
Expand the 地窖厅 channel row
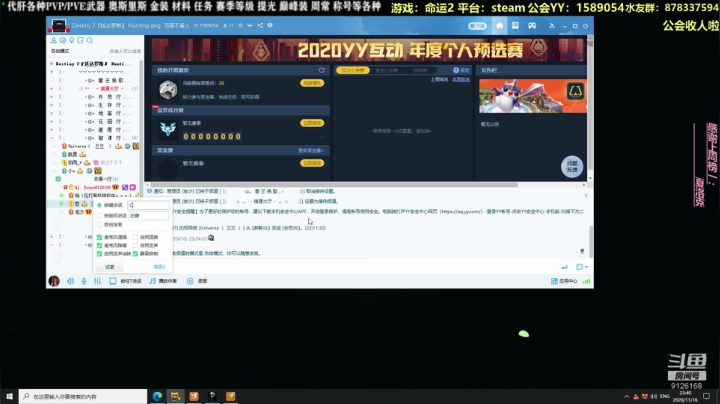pyautogui.click(x=51, y=113)
